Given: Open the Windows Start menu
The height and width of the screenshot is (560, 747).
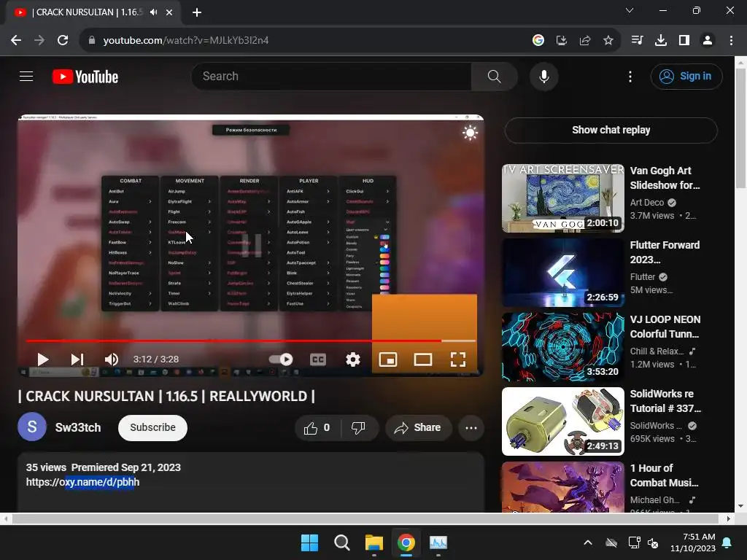Looking at the screenshot, I should (309, 542).
